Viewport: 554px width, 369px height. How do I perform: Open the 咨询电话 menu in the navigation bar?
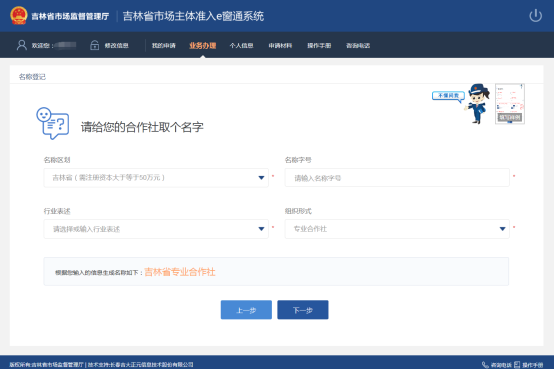358,46
